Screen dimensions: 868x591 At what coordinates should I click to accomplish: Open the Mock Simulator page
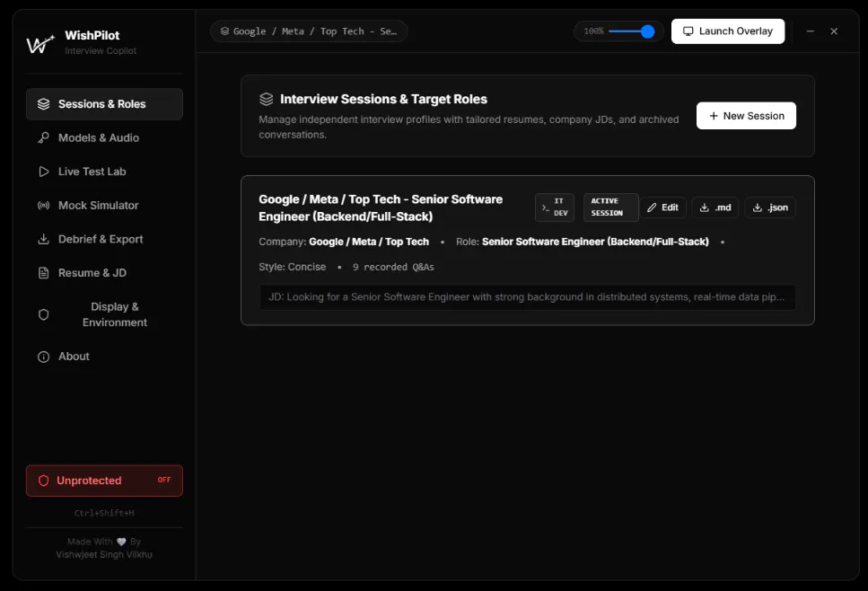pyautogui.click(x=104, y=206)
